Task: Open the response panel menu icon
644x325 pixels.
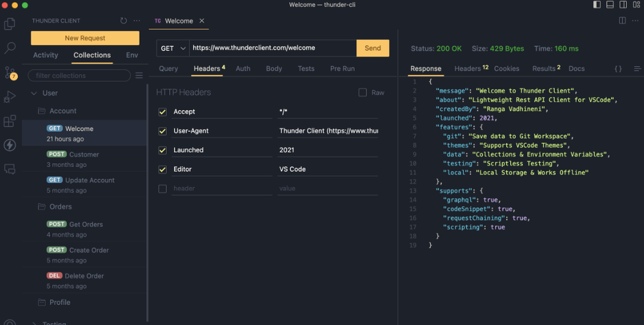Action: click(x=638, y=69)
